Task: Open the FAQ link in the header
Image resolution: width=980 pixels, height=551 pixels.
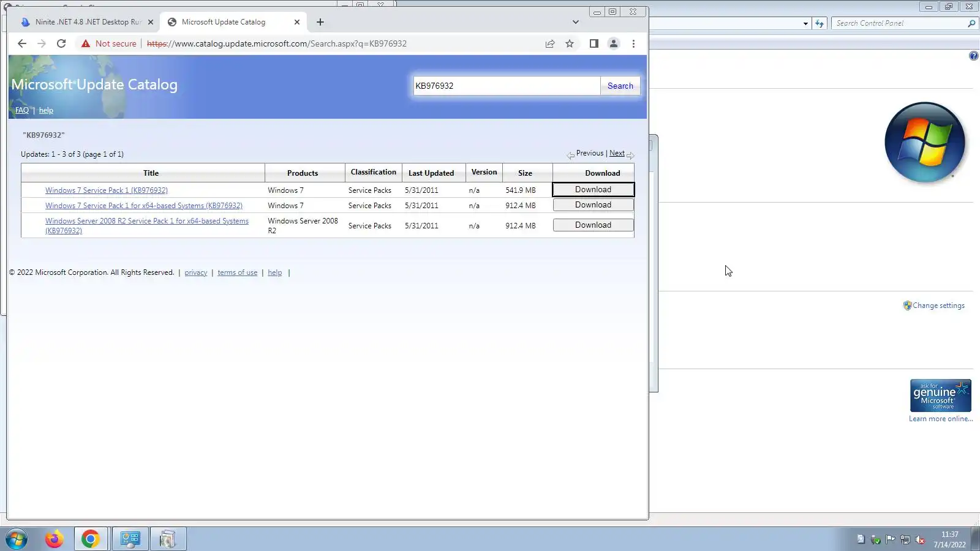Action: [22, 110]
